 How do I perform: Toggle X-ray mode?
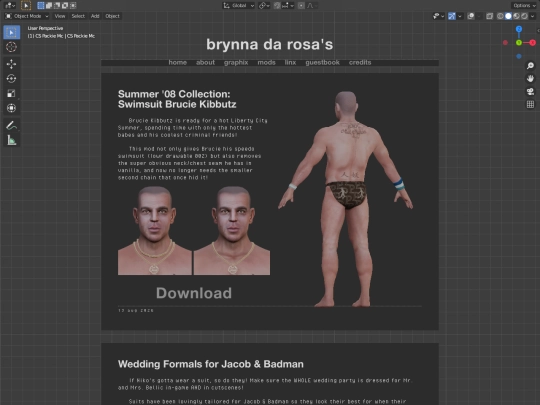point(489,16)
